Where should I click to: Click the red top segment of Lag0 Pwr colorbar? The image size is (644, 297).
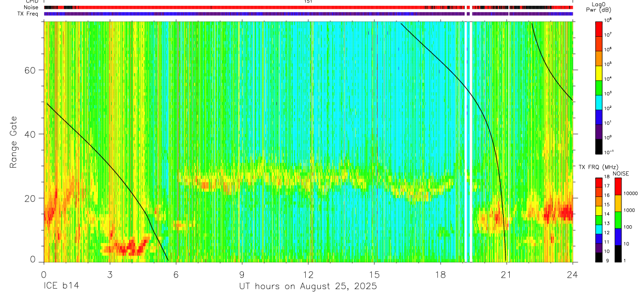point(599,27)
